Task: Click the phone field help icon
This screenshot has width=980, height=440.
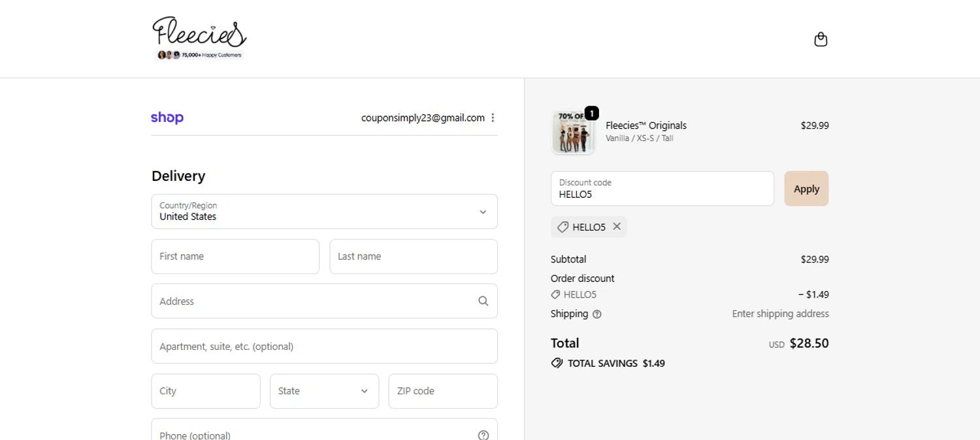Action: [483, 435]
